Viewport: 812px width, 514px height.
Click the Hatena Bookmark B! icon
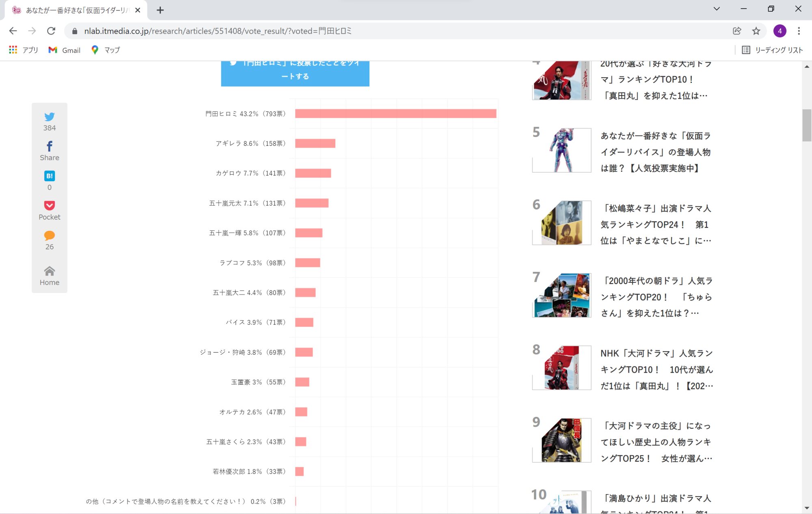click(x=50, y=176)
